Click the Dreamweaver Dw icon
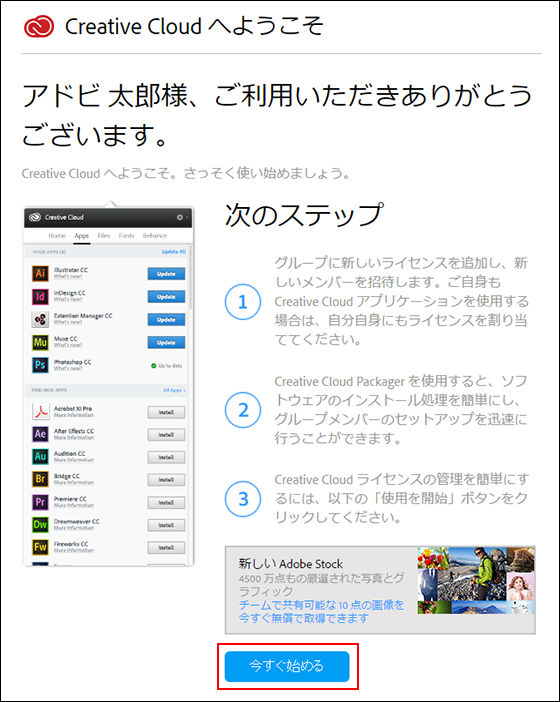 pyautogui.click(x=40, y=524)
